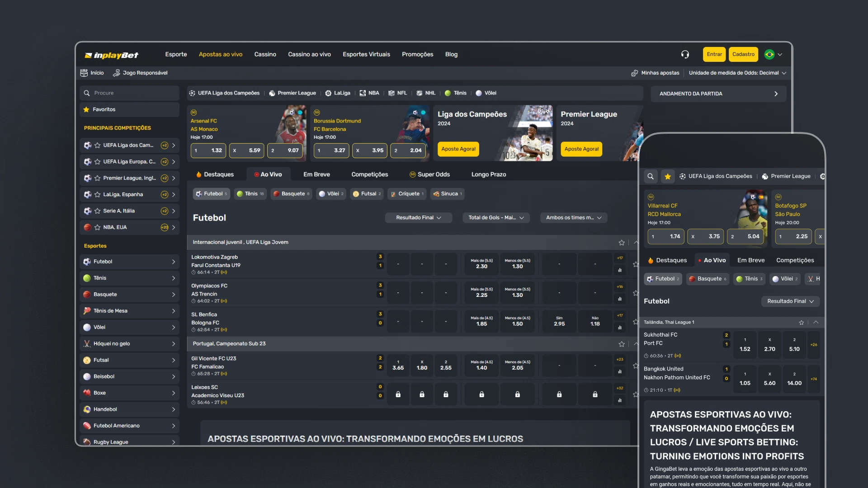Click the Início home icon
Screen dimensions: 868x488
point(84,73)
